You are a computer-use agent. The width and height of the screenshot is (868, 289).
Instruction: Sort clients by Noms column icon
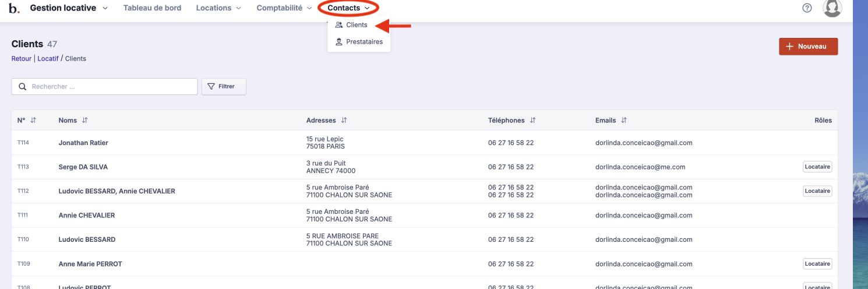point(84,121)
